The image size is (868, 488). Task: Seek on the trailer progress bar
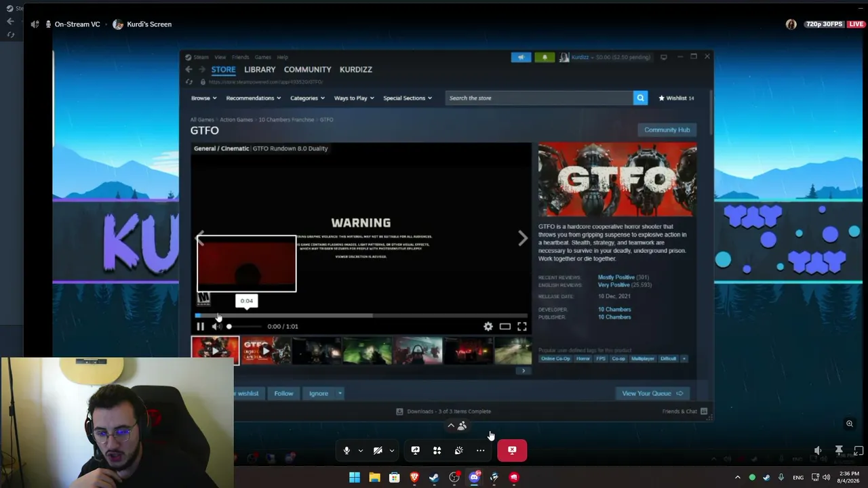(361, 315)
